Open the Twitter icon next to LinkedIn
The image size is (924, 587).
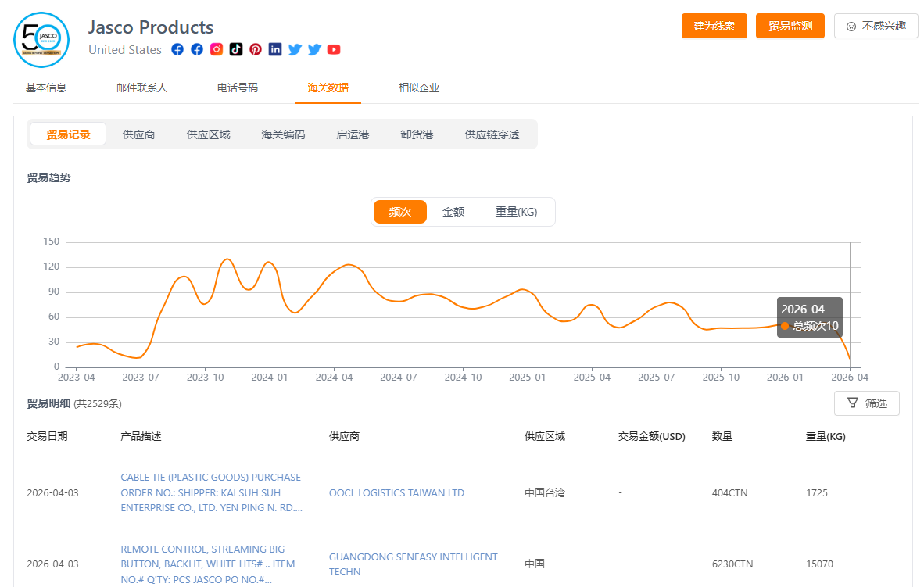tap(295, 49)
